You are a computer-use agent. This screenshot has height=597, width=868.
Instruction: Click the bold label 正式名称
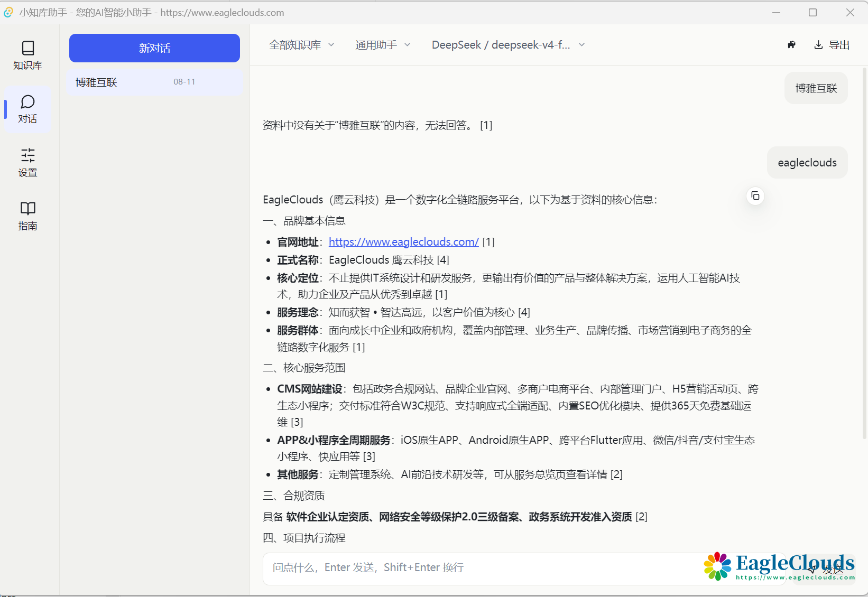point(298,260)
